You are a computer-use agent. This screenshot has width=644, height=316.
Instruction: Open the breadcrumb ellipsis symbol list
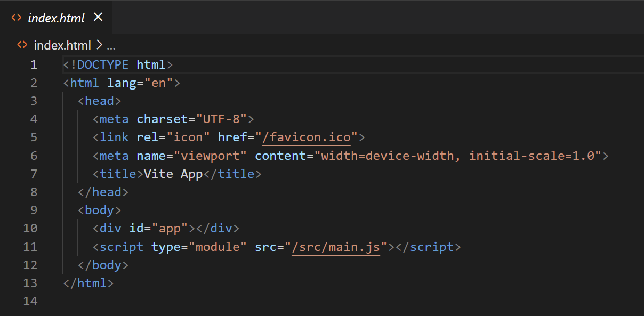(x=111, y=45)
